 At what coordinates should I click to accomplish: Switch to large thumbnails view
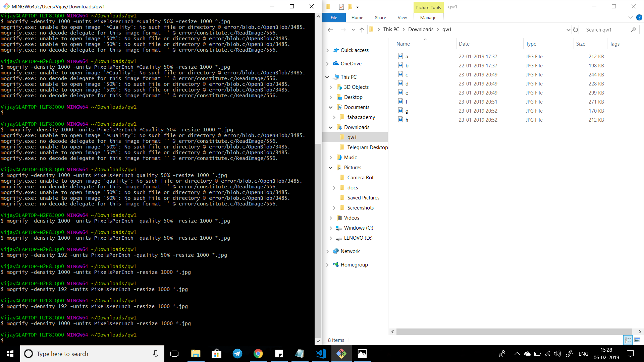click(637, 340)
